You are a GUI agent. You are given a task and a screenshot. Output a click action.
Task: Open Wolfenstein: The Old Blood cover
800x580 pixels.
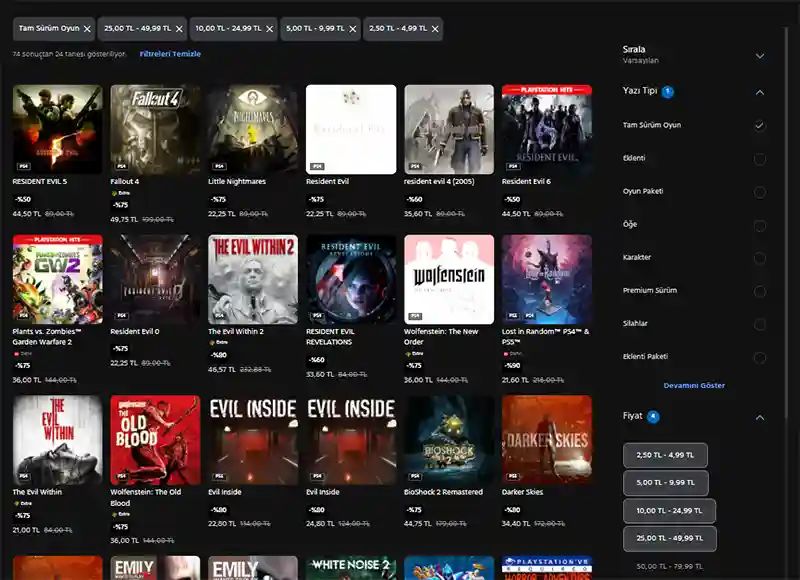point(156,440)
